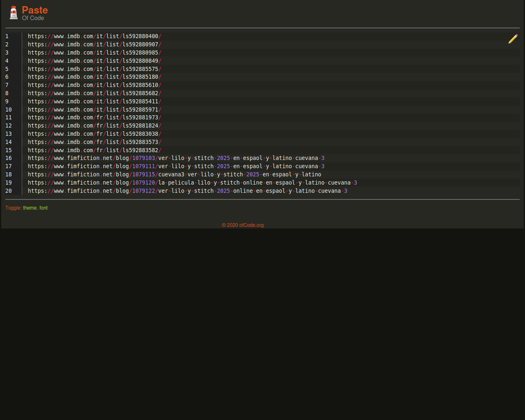Click the URL ending ls592883573 on line 14
525x420 pixels.
tap(95, 142)
